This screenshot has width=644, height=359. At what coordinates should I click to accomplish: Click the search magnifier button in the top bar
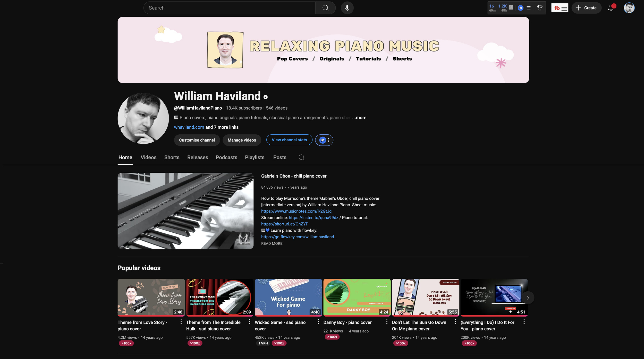tap(325, 8)
